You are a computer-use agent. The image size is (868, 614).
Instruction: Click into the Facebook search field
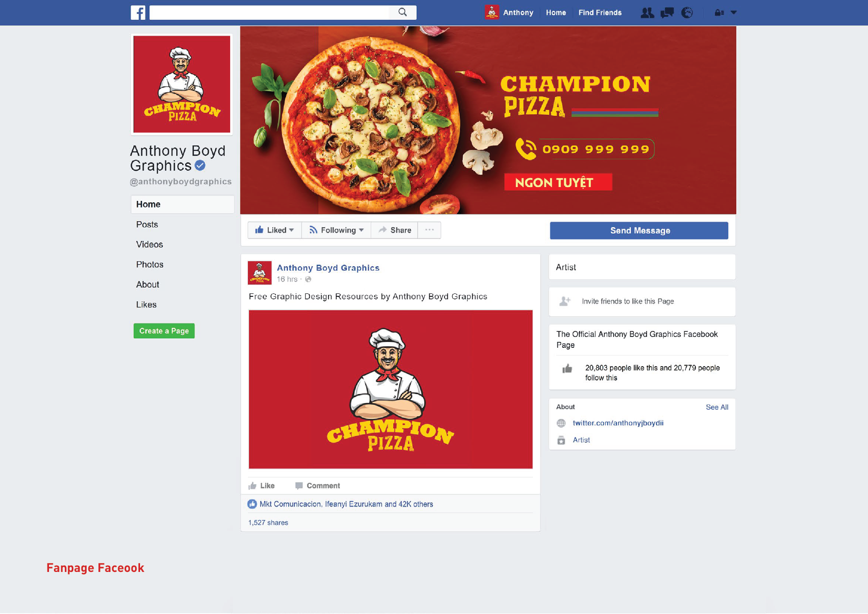[270, 12]
